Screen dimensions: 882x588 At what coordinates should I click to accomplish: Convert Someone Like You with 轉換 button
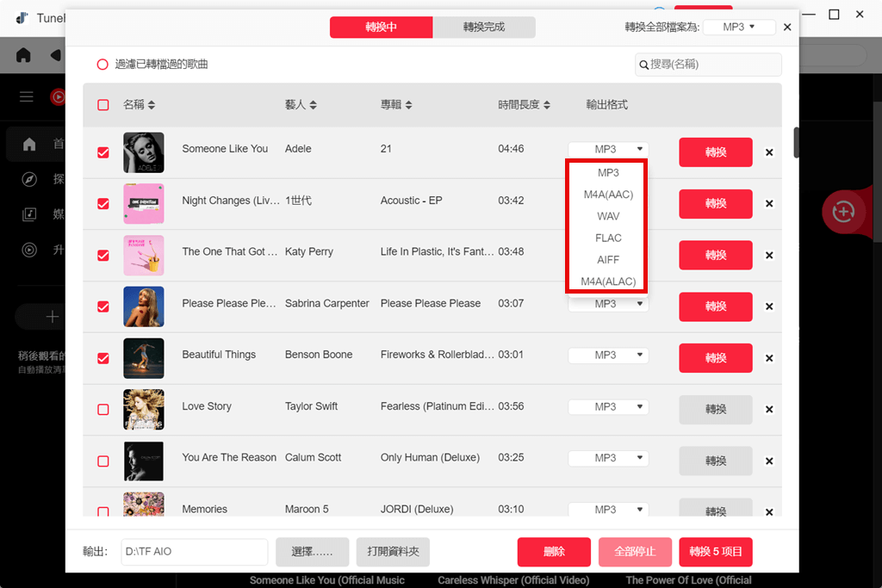click(716, 152)
